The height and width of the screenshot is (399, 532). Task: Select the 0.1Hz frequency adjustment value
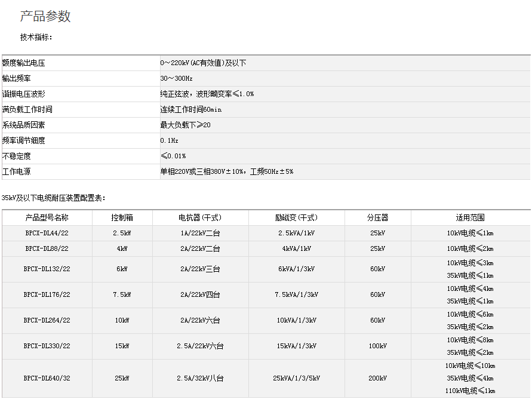tap(169, 140)
